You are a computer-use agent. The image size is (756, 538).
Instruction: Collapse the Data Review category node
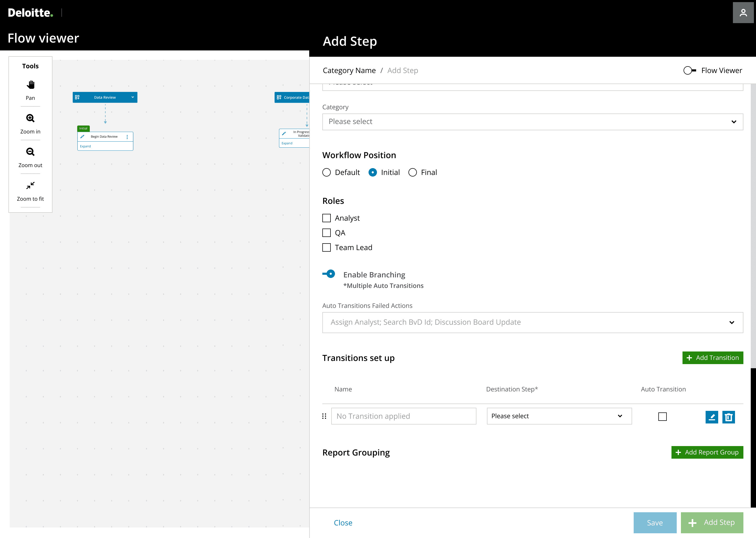133,97
